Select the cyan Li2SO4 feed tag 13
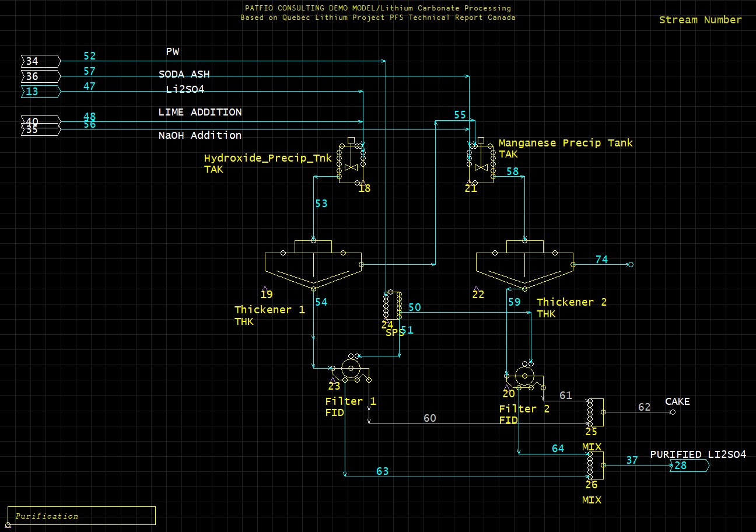The image size is (756, 532). coord(40,91)
